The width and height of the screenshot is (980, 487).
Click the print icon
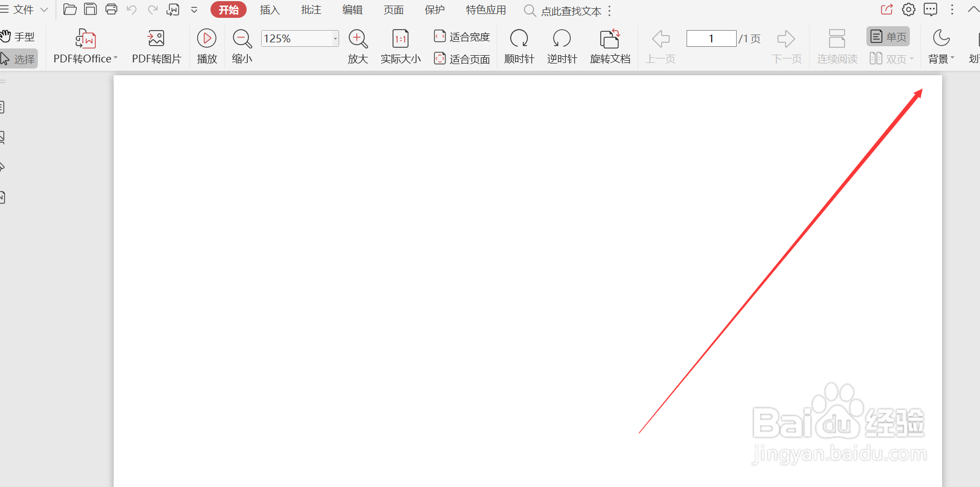(x=111, y=9)
